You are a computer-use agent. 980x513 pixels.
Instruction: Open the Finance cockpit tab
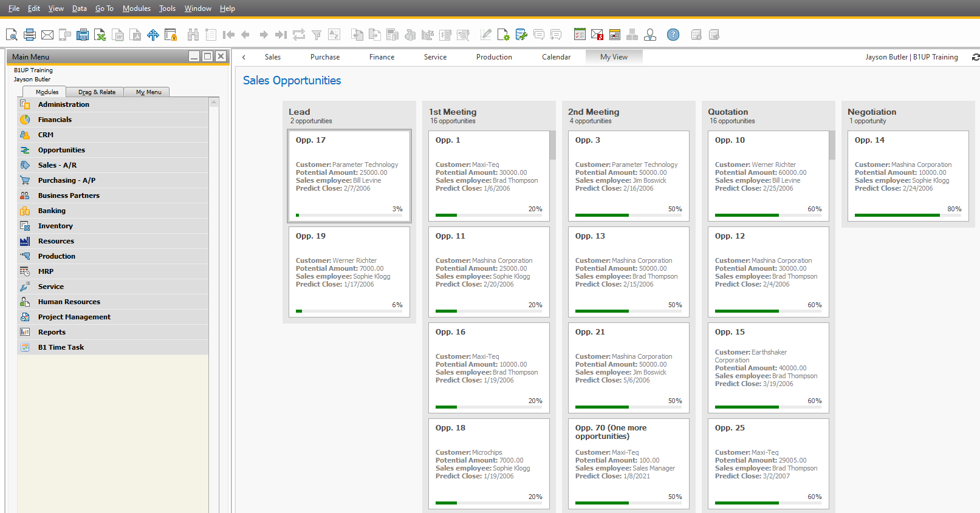(x=382, y=57)
